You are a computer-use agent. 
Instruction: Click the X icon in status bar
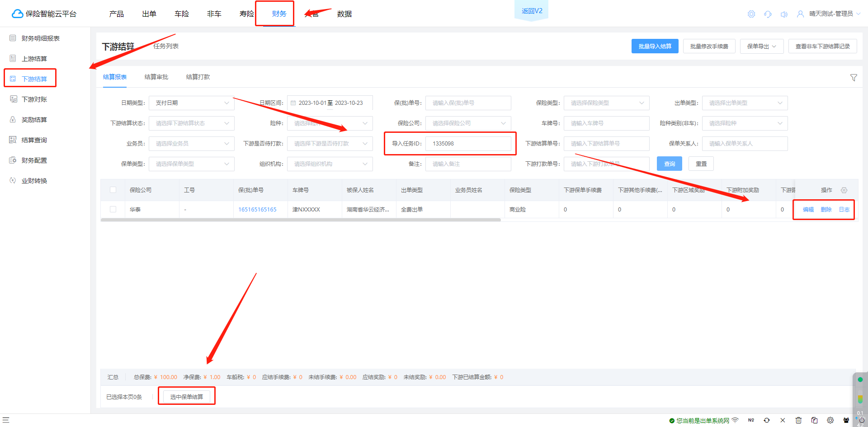pos(783,420)
